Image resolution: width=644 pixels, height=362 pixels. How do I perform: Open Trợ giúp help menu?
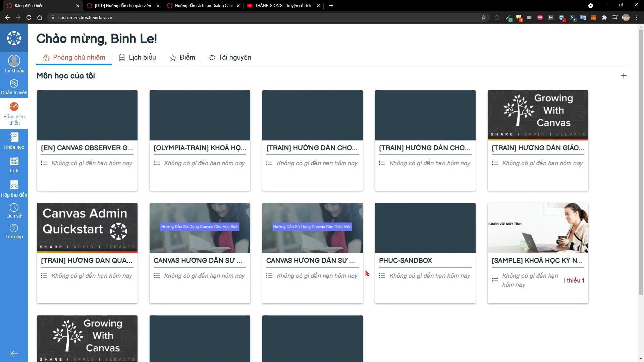pos(14,232)
